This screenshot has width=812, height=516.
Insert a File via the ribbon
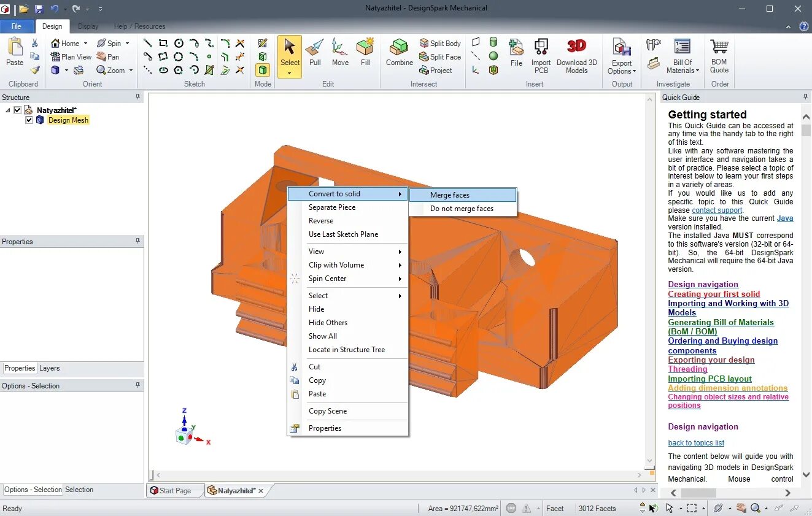[x=517, y=52]
